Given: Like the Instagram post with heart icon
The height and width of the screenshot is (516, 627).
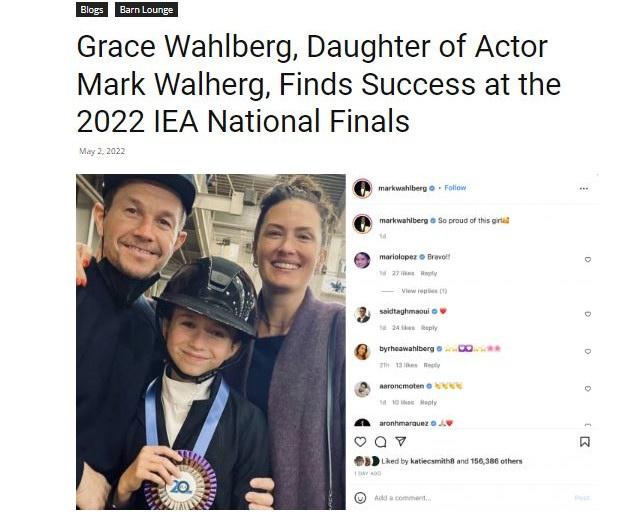Looking at the screenshot, I should click(361, 441).
